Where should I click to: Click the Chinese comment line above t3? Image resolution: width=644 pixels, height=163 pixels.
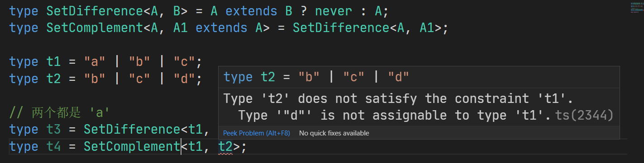pos(60,112)
